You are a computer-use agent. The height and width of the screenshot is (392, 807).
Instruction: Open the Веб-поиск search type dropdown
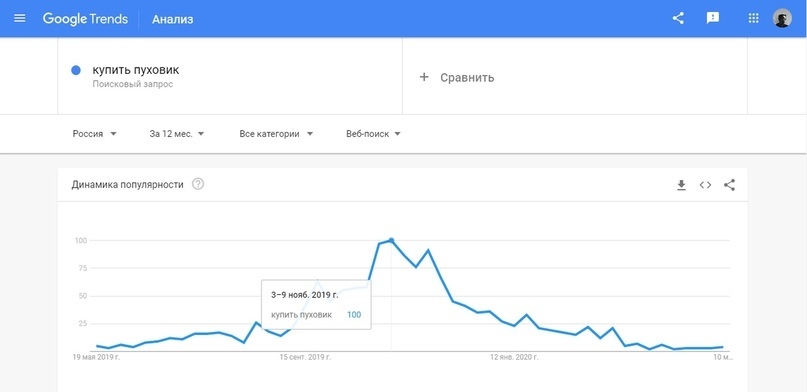click(374, 134)
